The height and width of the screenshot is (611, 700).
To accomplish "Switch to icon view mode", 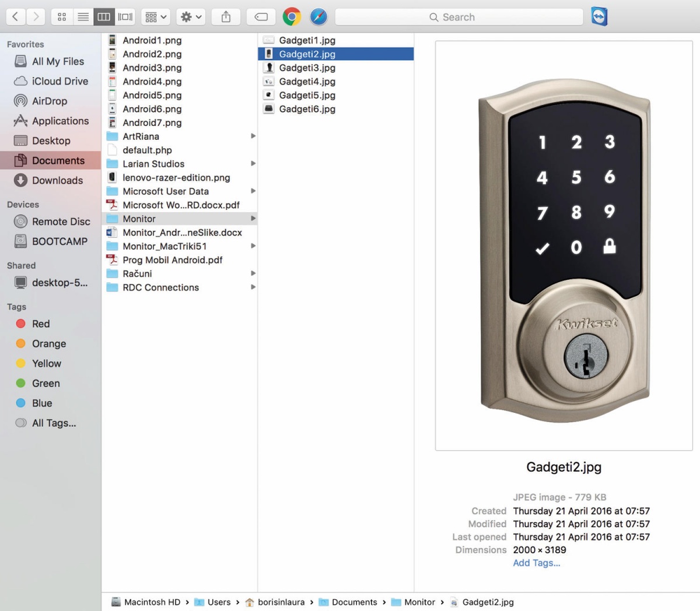I will 62,17.
